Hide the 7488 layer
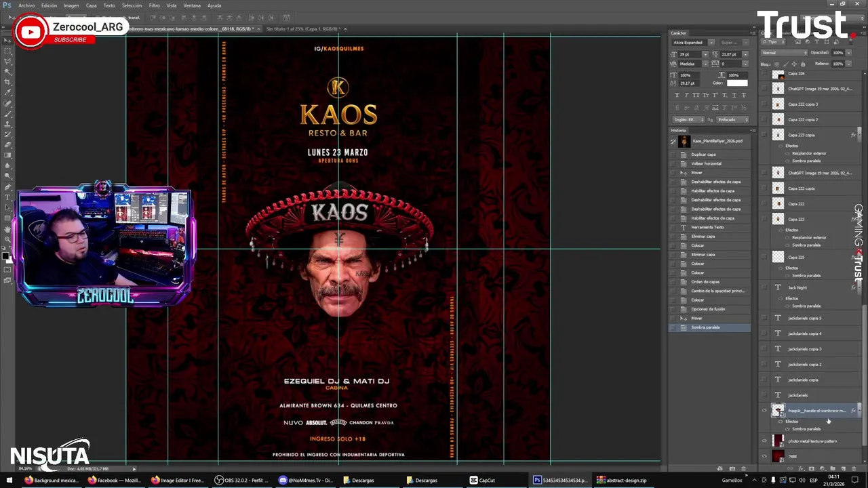 [x=764, y=456]
